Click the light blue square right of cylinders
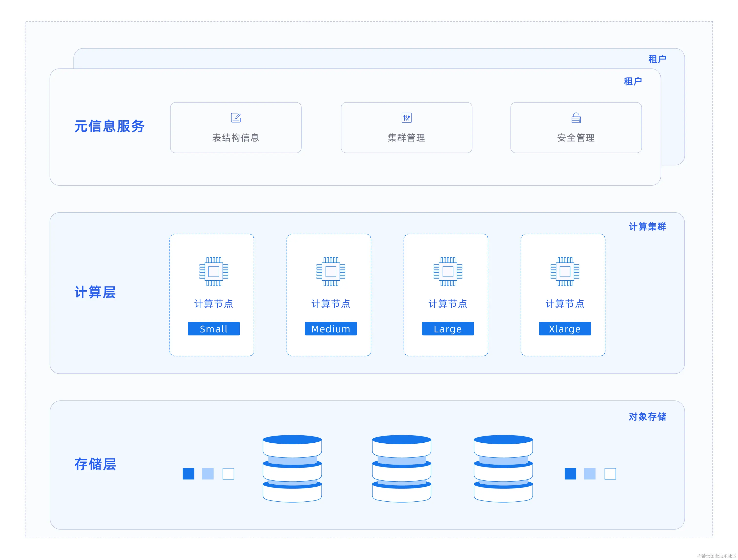 (x=590, y=474)
